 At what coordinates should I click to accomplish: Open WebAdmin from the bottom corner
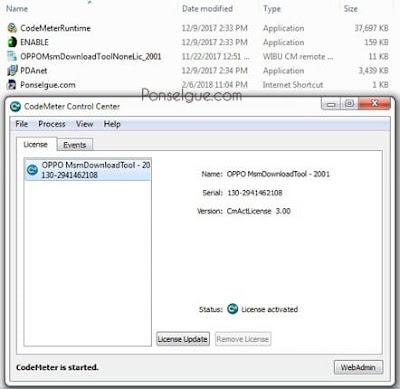358,367
